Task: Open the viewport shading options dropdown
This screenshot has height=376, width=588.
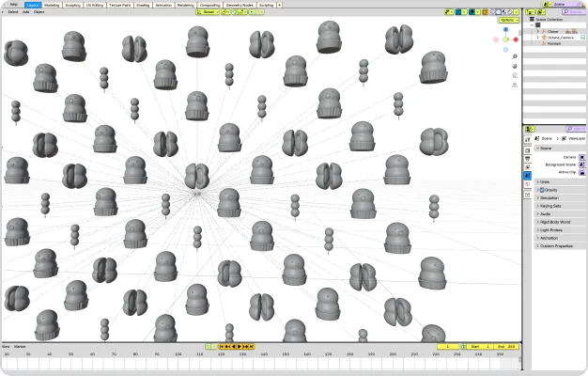Action: coord(516,12)
